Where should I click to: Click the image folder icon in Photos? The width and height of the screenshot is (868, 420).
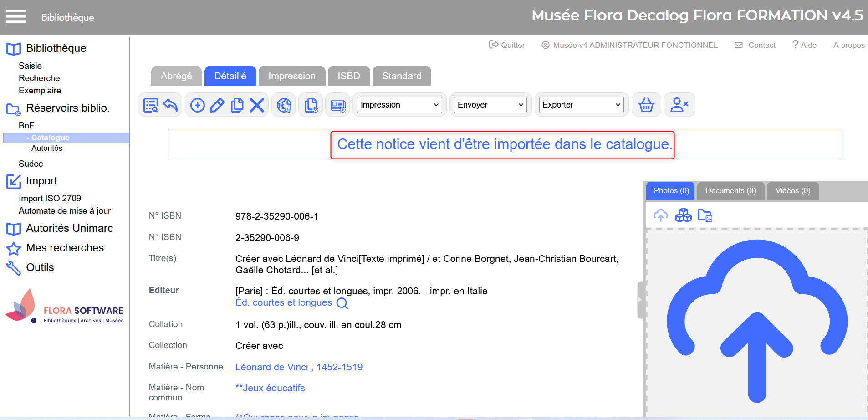pos(705,215)
